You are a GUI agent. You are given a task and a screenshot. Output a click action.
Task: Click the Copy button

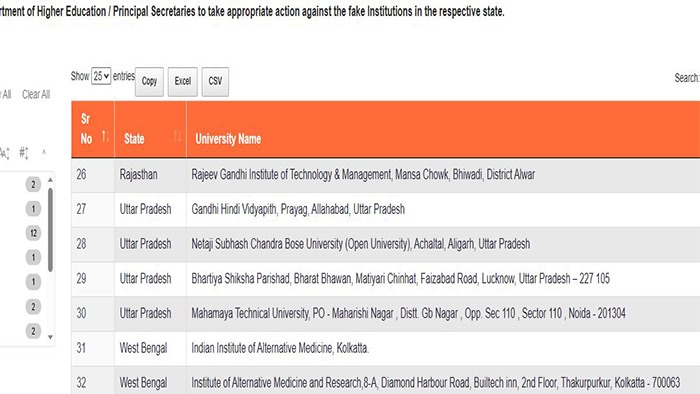tap(150, 81)
